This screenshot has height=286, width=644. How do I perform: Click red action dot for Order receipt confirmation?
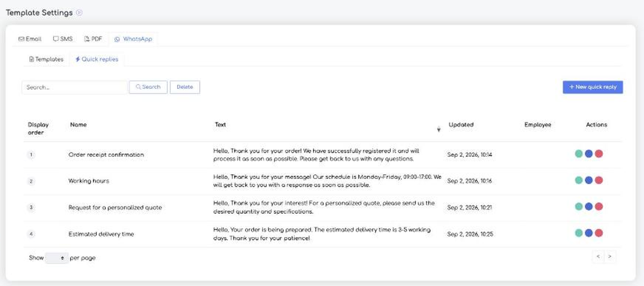tap(599, 154)
